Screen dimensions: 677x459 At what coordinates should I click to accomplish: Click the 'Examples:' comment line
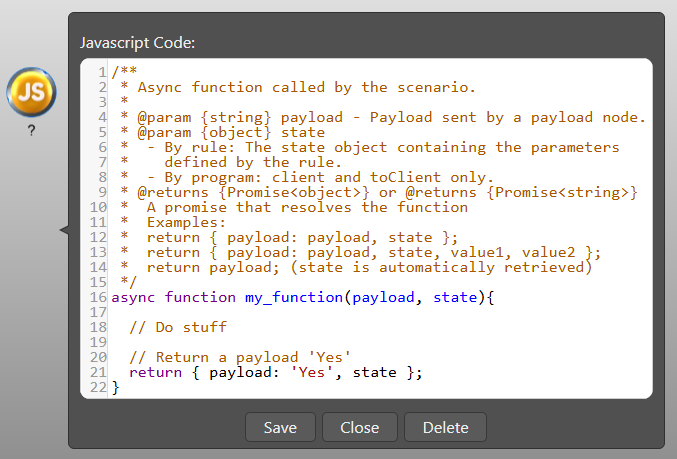coord(186,222)
